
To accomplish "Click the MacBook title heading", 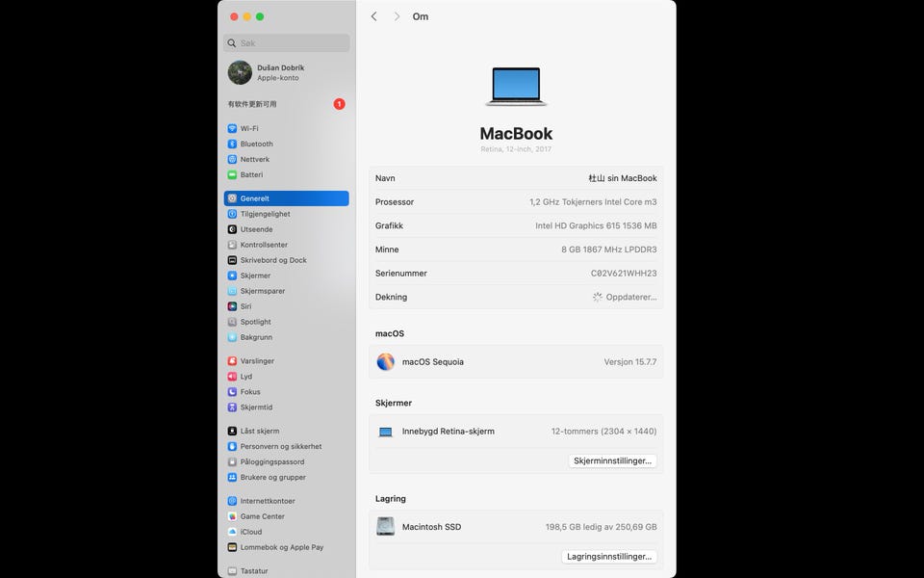I will (516, 133).
